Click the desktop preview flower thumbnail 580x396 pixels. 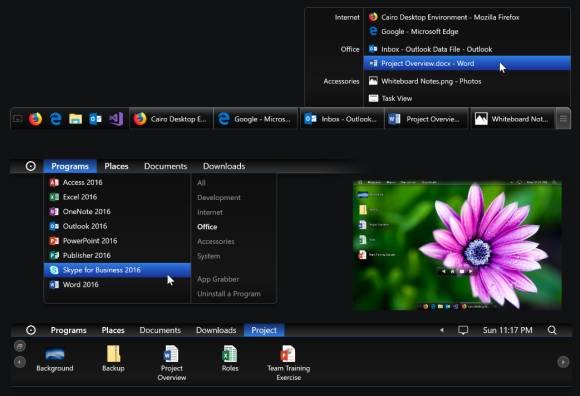click(457, 245)
